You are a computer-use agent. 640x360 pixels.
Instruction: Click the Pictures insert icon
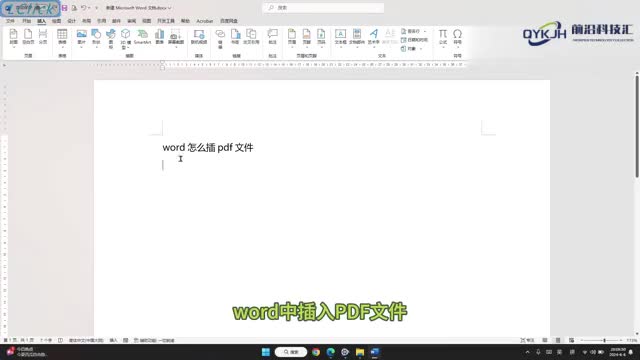tap(82, 37)
